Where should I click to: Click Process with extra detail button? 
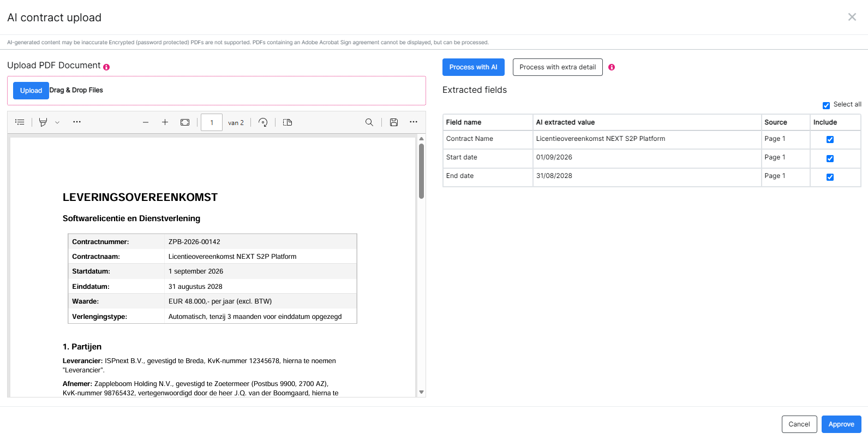558,67
